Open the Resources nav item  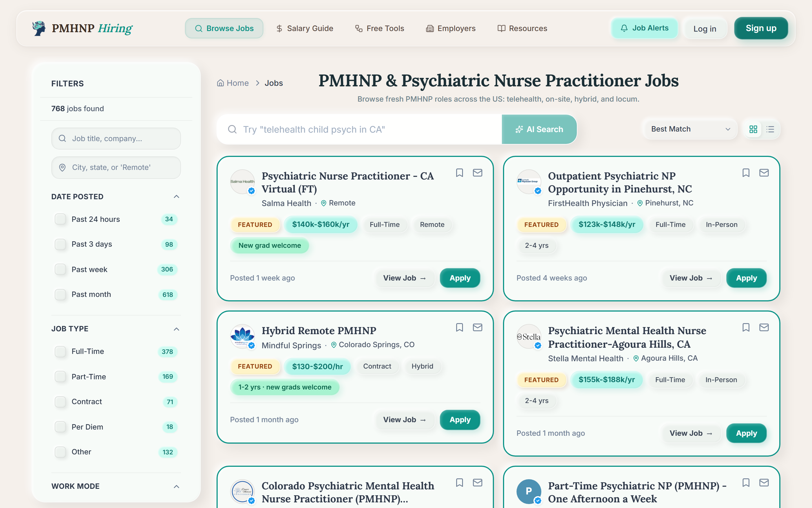(522, 28)
